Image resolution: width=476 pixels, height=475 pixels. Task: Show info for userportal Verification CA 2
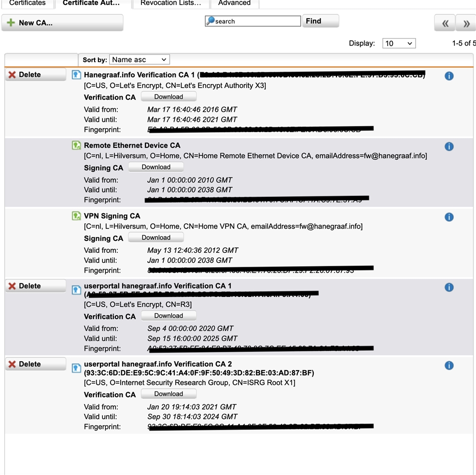click(x=449, y=365)
